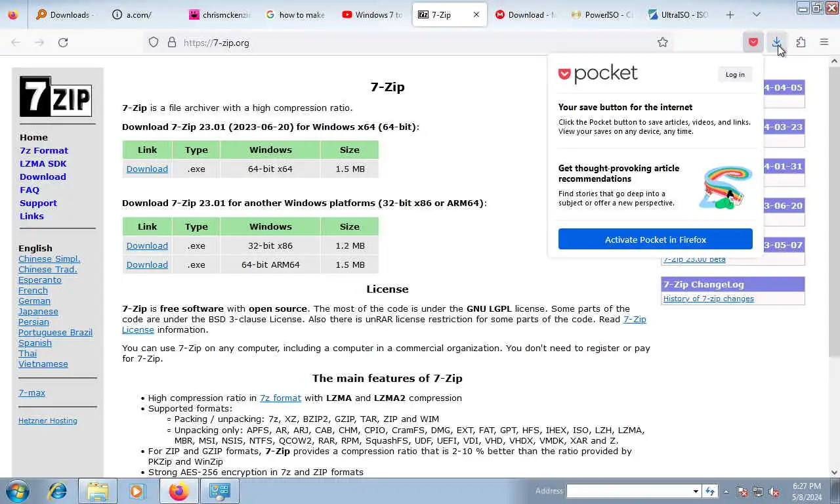The height and width of the screenshot is (504, 840).
Task: Click the Pocket save icon in toolbar
Action: (753, 42)
